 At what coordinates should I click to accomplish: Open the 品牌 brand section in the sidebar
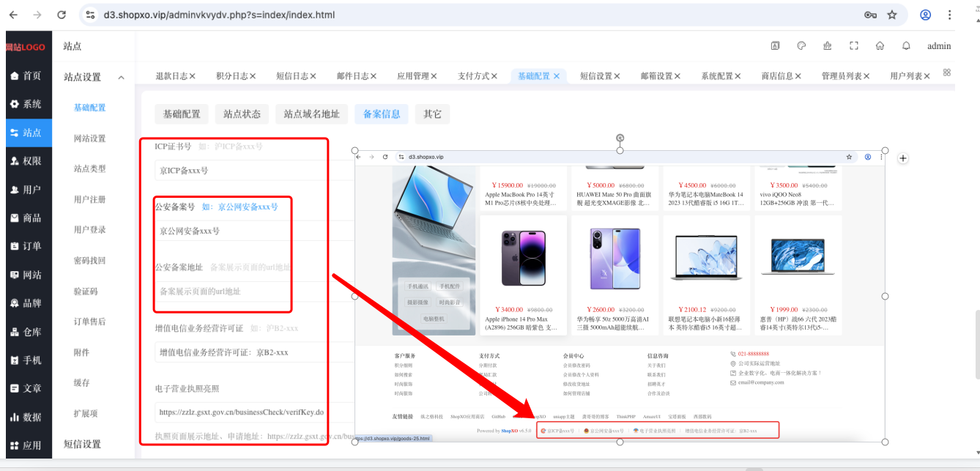coord(26,303)
